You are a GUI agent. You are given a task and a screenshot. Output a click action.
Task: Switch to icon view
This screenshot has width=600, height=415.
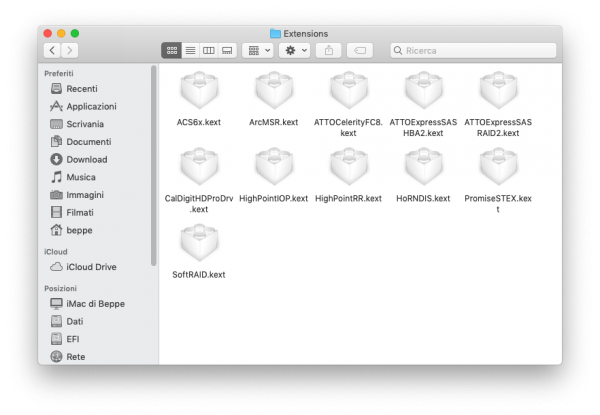(171, 50)
